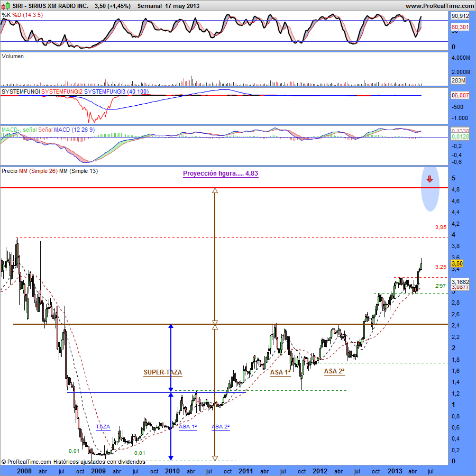Click the candlestick icon beside the SIRI title

[x=5, y=6]
